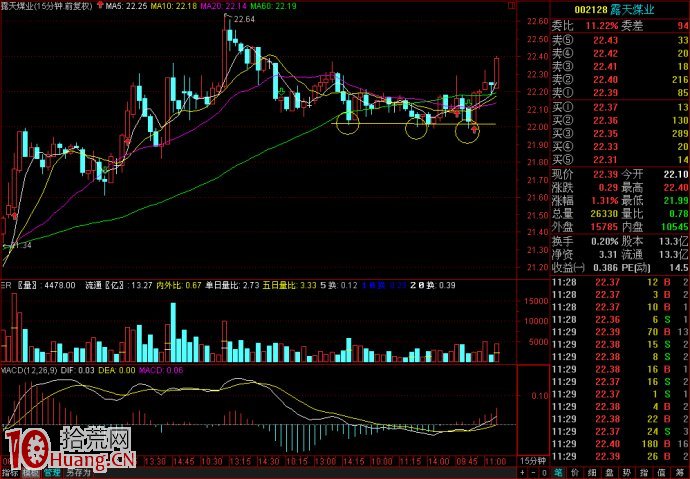
Task: Click the 单日量比: 2.73 label
Action: pos(232,285)
